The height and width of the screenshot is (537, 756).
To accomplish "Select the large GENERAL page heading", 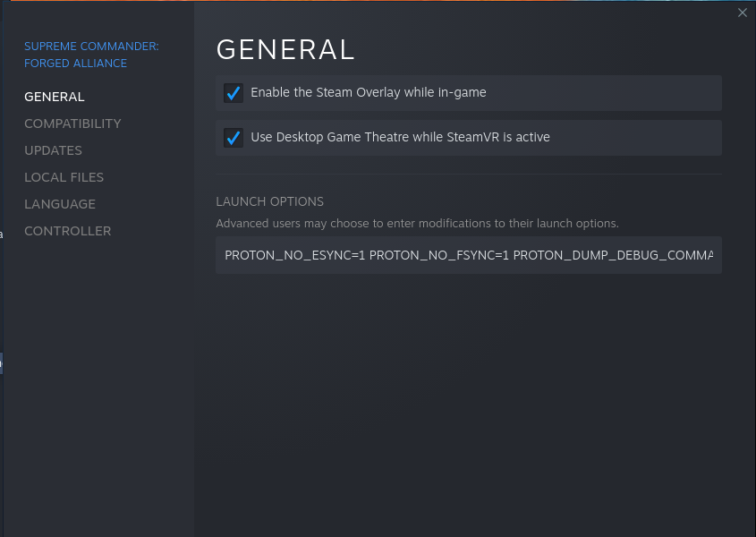I will 285,50.
